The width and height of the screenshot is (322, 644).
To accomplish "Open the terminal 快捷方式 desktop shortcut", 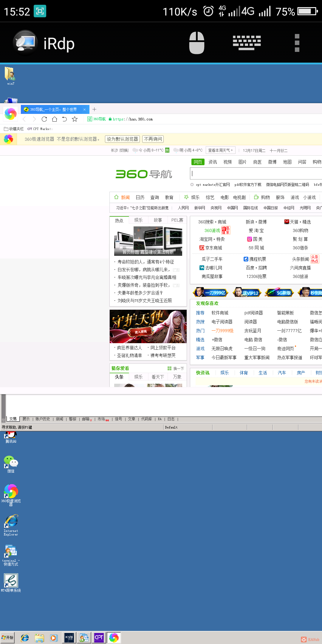I will tap(11, 555).
